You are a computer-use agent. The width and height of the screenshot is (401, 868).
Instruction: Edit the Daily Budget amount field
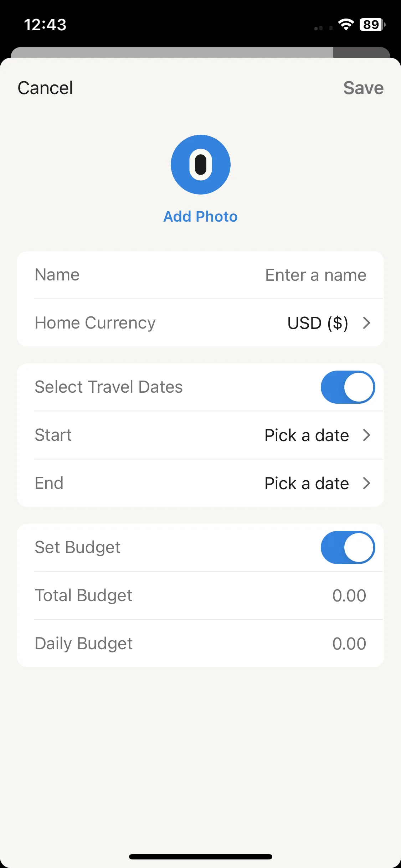tap(349, 644)
